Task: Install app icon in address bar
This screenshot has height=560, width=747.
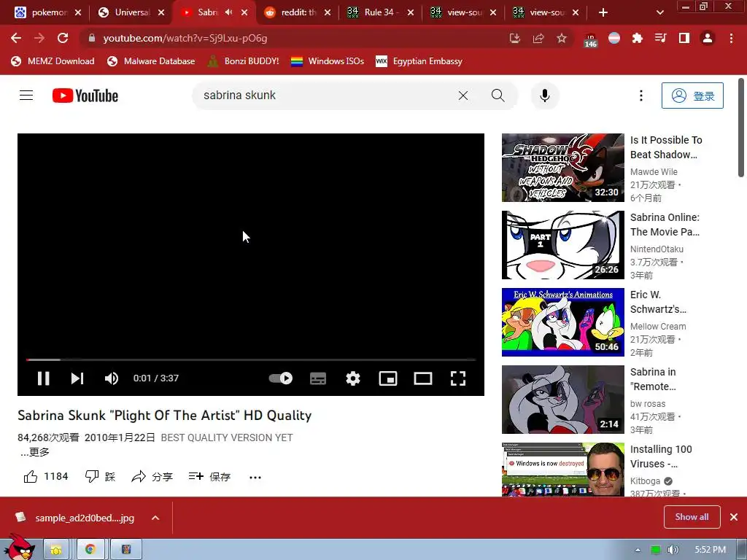Action: coord(514,38)
